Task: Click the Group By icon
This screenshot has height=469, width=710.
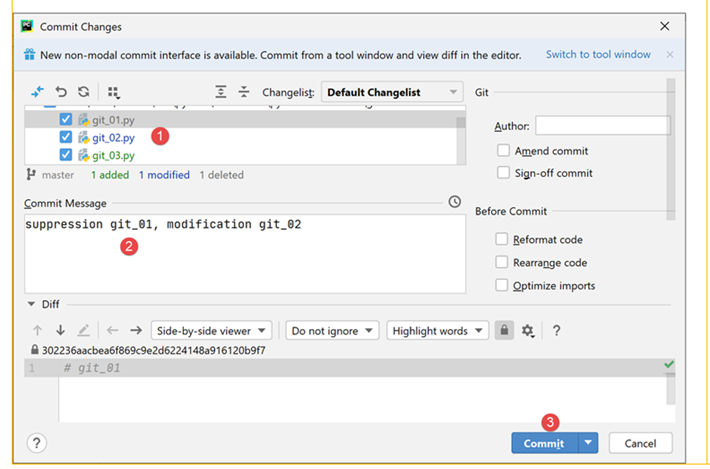Action: click(x=113, y=92)
